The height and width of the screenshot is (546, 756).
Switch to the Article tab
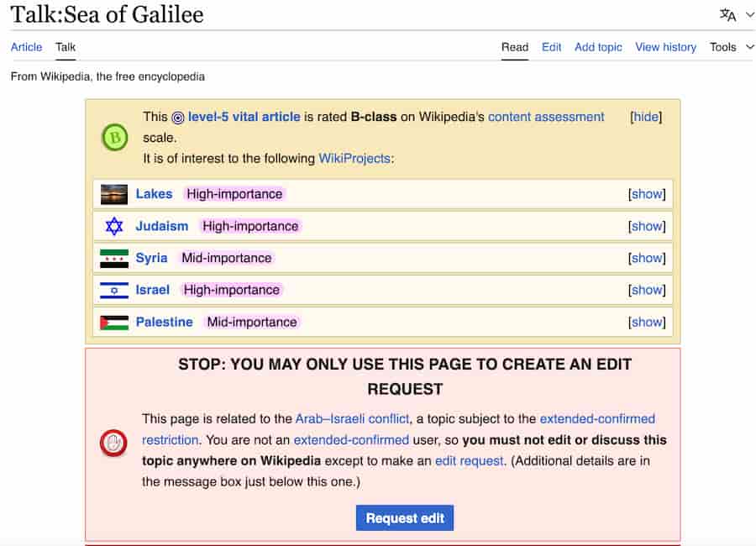point(27,47)
